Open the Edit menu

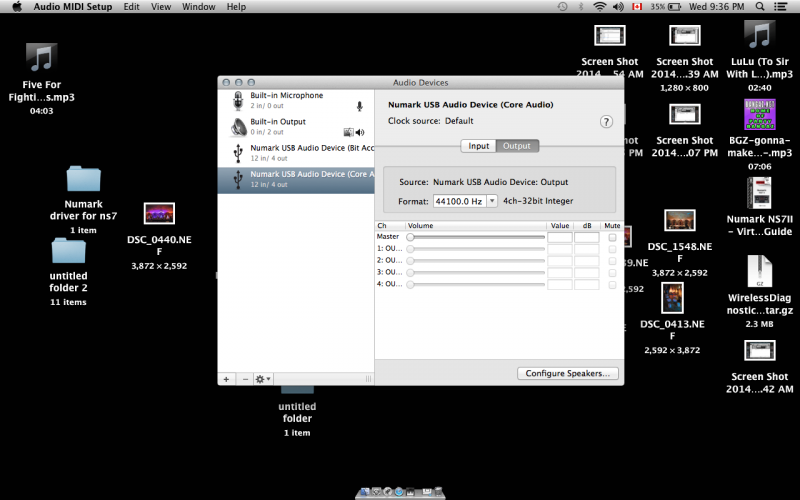point(131,7)
